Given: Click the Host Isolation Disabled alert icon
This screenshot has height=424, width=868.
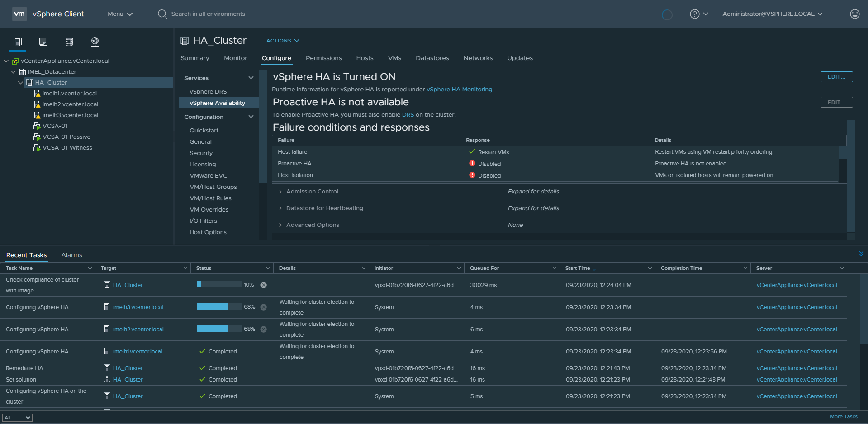Looking at the screenshot, I should [472, 175].
